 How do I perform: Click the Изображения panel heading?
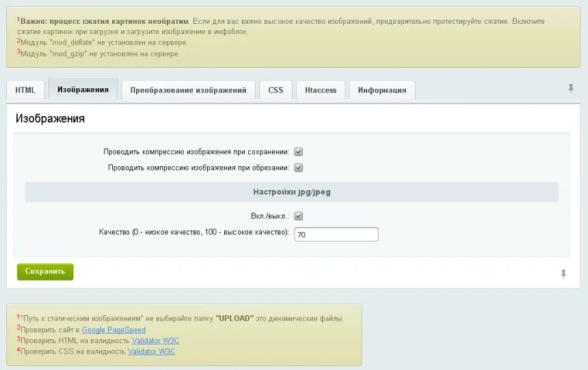[50, 118]
